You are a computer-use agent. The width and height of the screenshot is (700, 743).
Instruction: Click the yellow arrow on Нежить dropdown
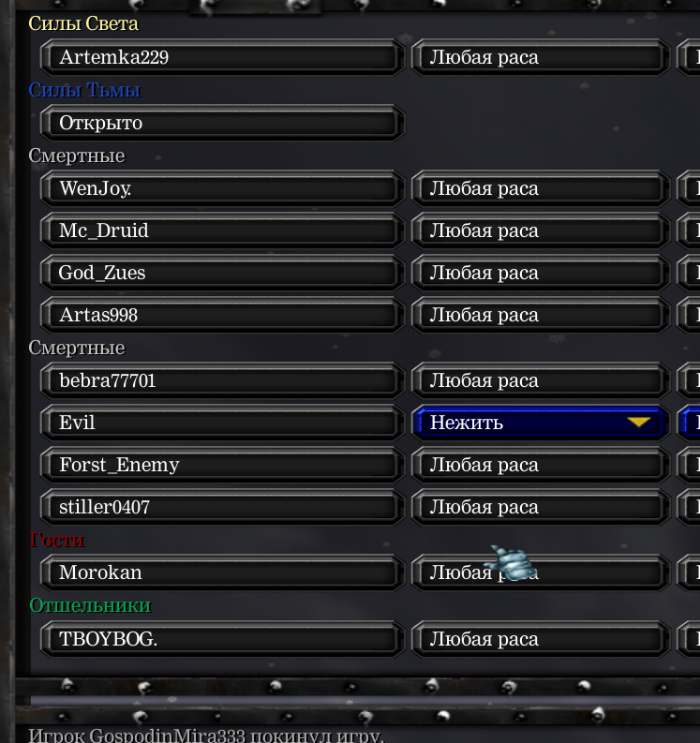[x=638, y=422]
